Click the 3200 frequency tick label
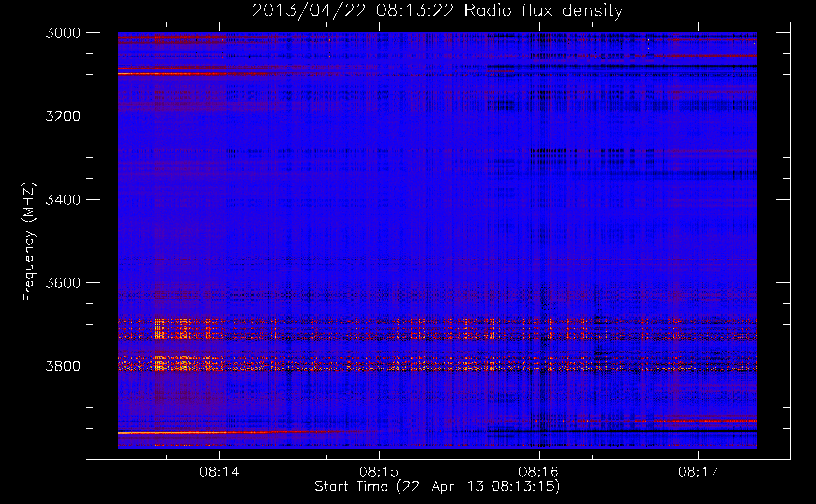Screen dimensions: 816x504 tap(63, 116)
